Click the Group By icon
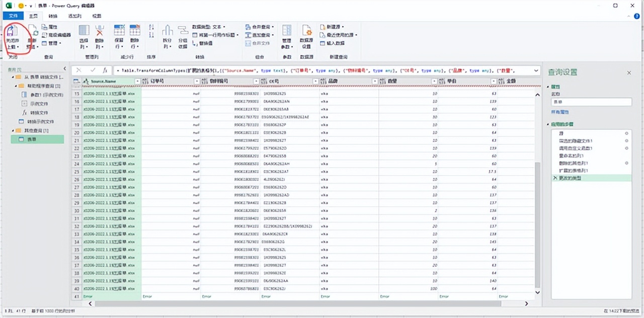 (182, 30)
